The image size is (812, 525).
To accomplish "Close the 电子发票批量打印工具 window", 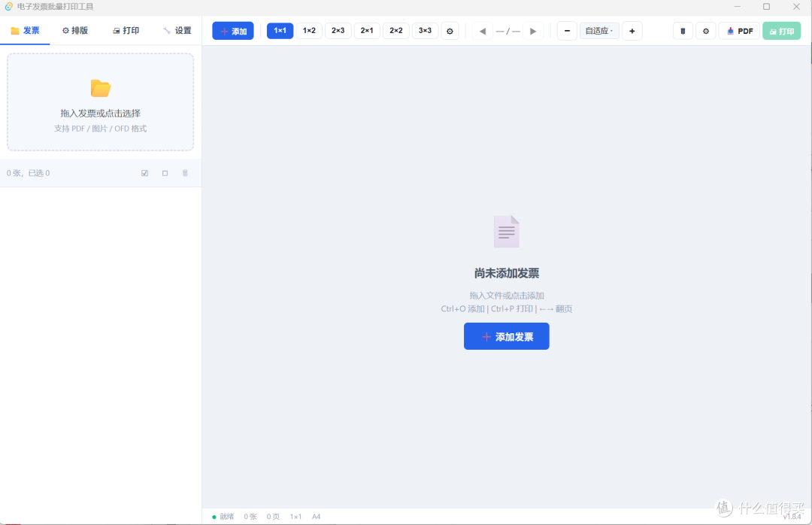I will pos(796,7).
